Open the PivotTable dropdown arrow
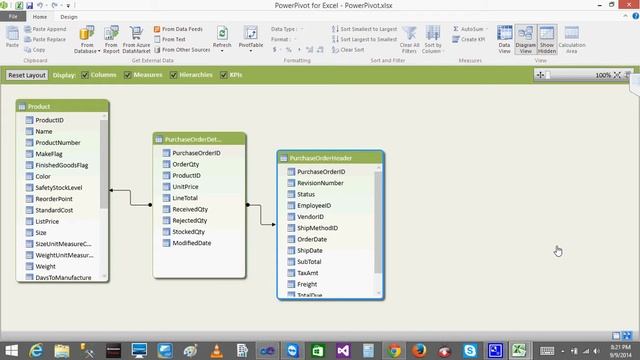The height and width of the screenshot is (360, 640). (x=251, y=51)
